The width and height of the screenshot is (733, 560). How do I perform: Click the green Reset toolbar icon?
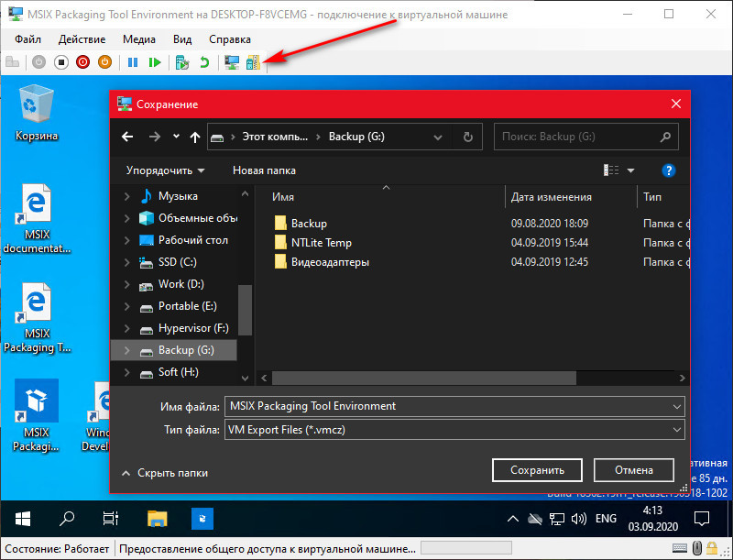coord(154,62)
